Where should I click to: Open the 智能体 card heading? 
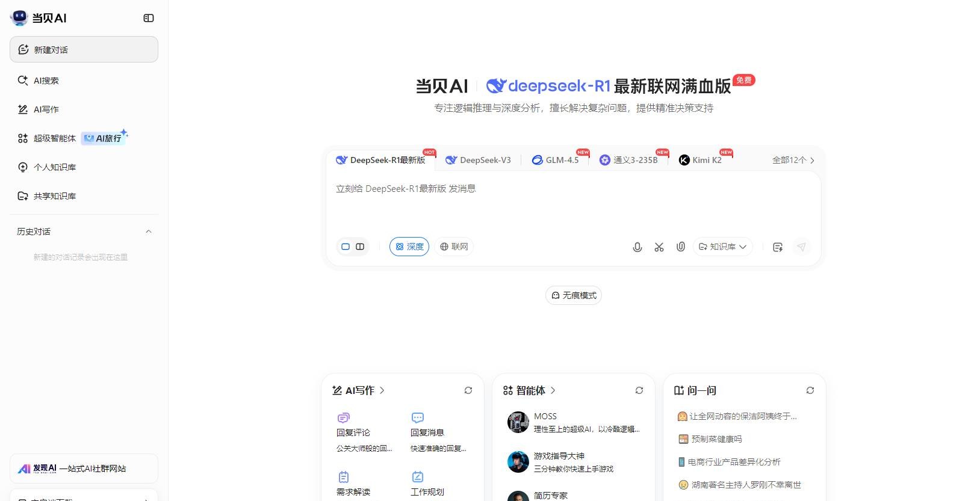click(x=529, y=390)
